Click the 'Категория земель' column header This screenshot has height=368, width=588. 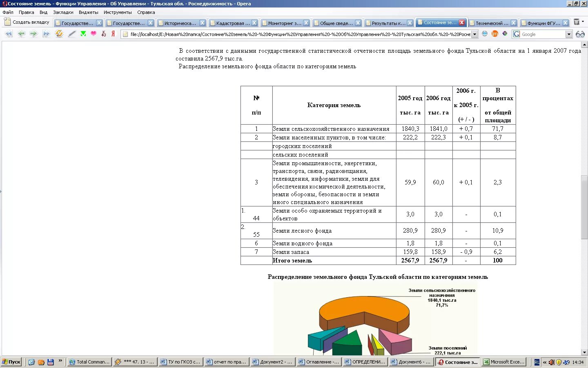334,105
